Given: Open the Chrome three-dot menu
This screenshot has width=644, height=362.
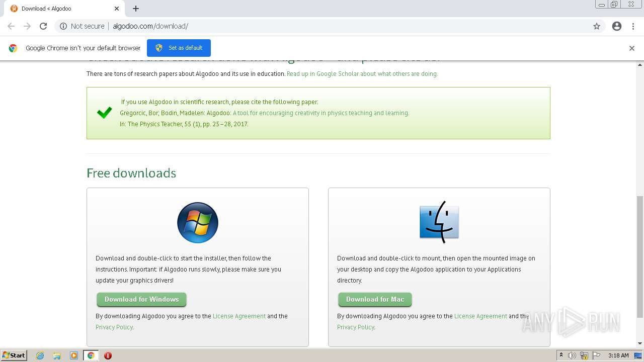Looking at the screenshot, I should click(x=633, y=26).
